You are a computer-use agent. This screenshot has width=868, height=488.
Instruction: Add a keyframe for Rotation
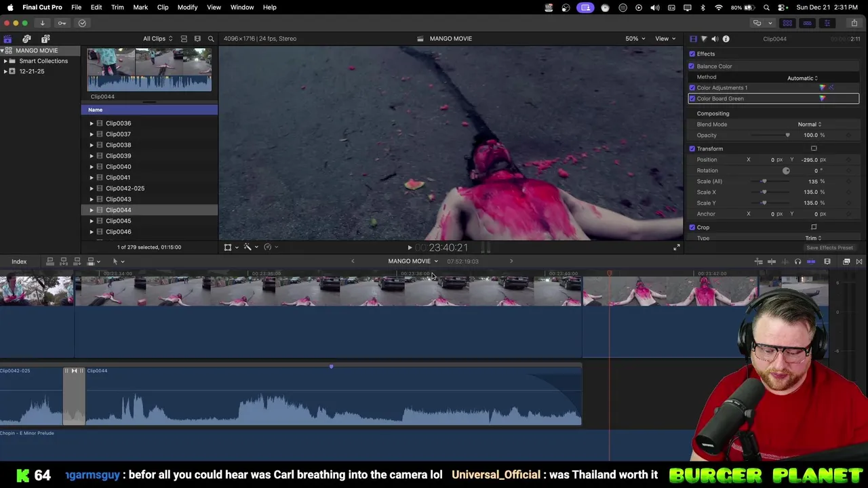click(x=848, y=170)
